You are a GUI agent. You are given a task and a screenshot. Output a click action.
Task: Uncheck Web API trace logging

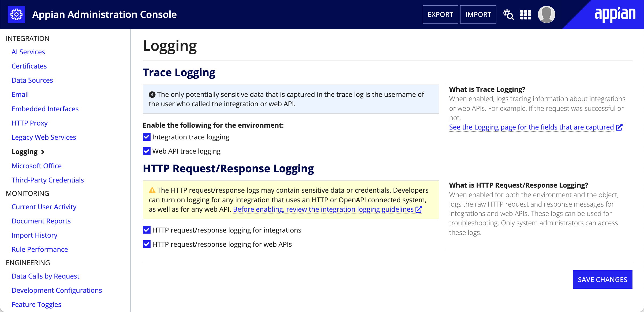pos(147,151)
